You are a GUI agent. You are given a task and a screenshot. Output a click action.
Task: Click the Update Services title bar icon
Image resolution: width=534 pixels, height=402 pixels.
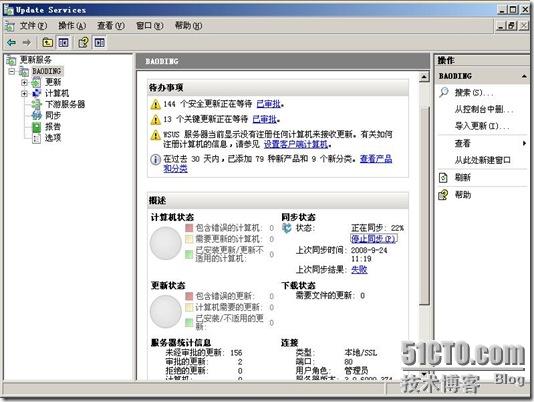pos(9,10)
